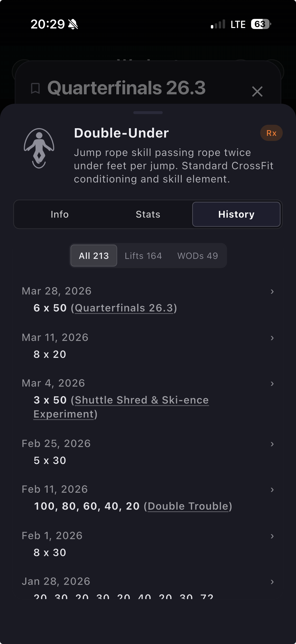Expand the Mar 11, 2026 entry chevron
The width and height of the screenshot is (296, 644).
(x=272, y=338)
